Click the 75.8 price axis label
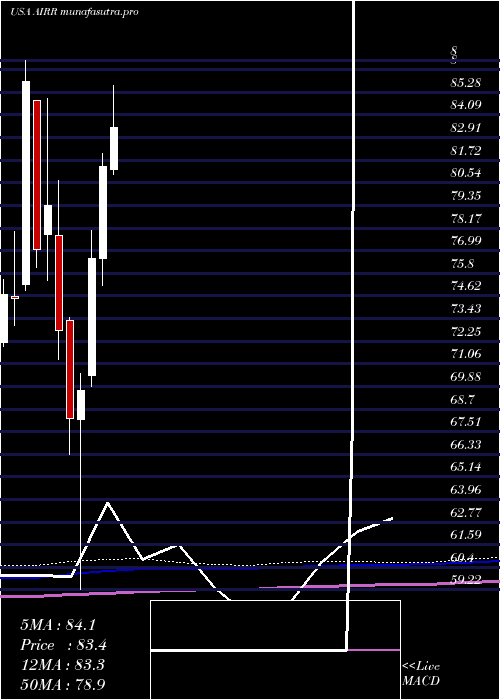This screenshot has height=700, width=500. pos(462,264)
